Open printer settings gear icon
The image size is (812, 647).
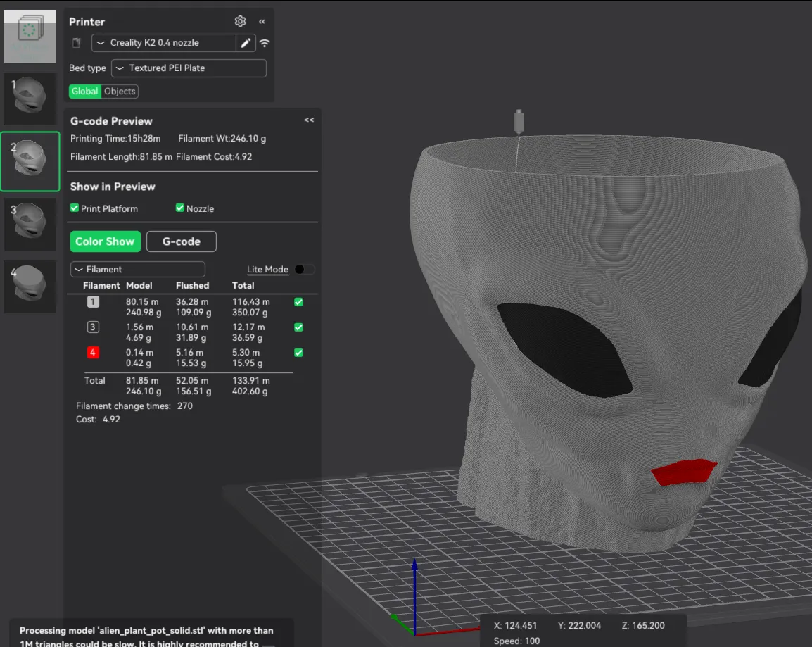[240, 21]
